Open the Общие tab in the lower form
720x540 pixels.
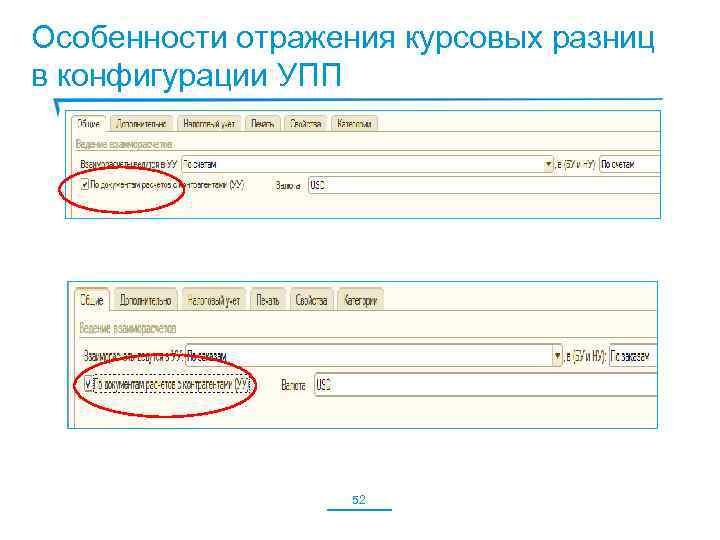point(92,300)
